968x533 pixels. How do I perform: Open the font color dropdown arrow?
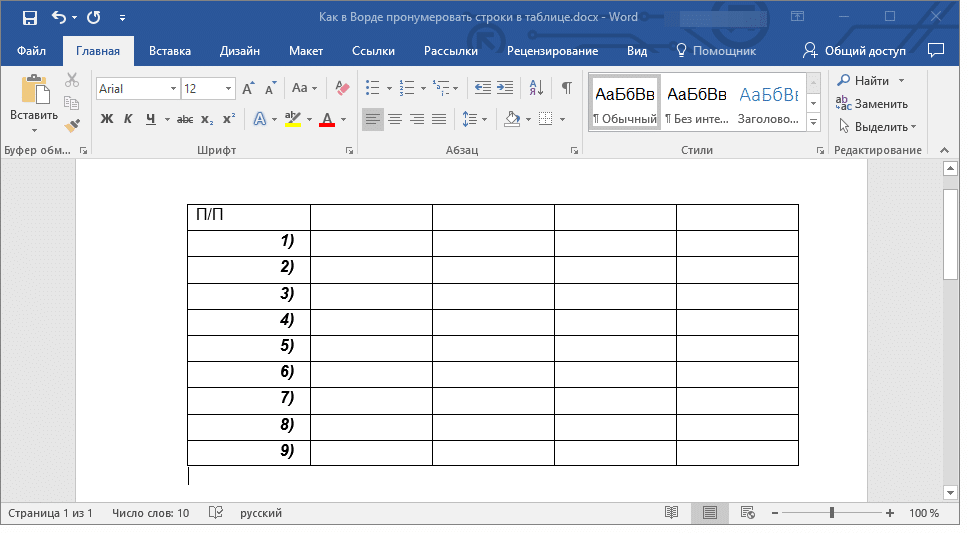coord(344,119)
